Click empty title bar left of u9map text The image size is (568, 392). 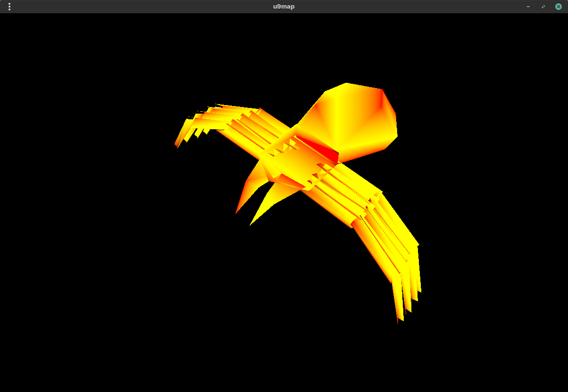[x=142, y=7]
